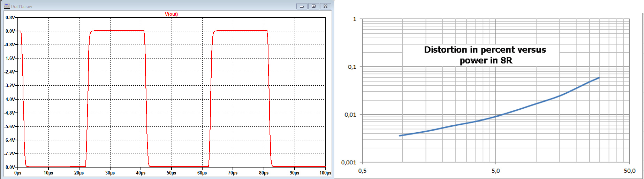Click the 0,001 distortion axis label
This screenshot has width=644, height=179.
pos(349,162)
